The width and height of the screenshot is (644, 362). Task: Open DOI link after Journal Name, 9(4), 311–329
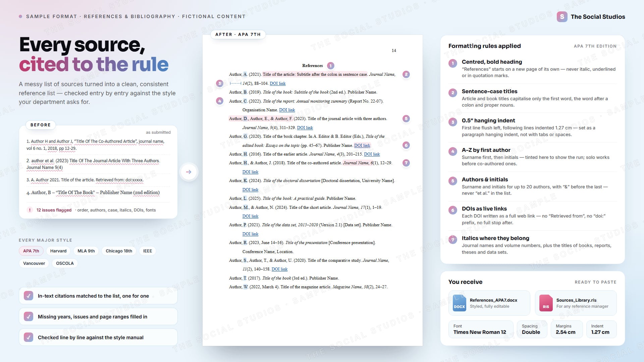(305, 128)
